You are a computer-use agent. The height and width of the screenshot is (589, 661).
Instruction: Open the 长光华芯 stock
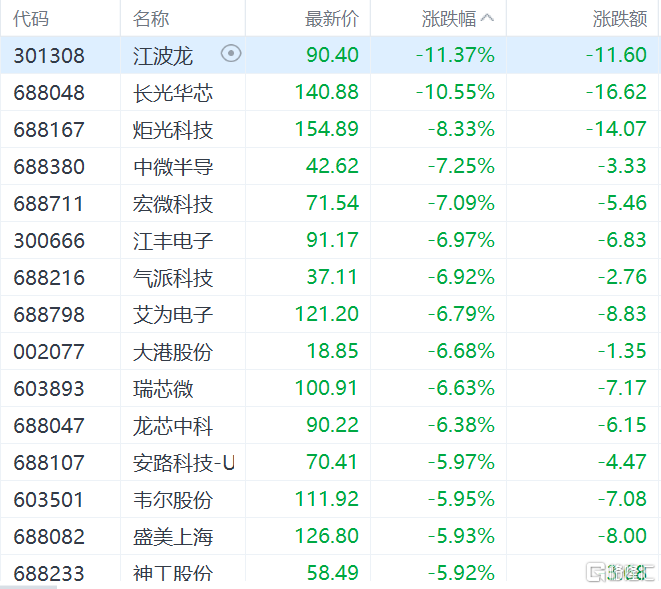click(173, 93)
